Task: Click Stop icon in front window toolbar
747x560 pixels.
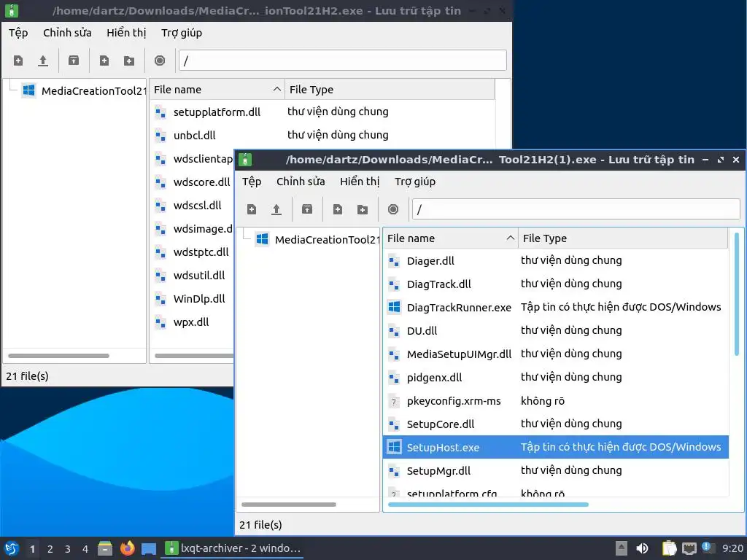Action: tap(393, 209)
